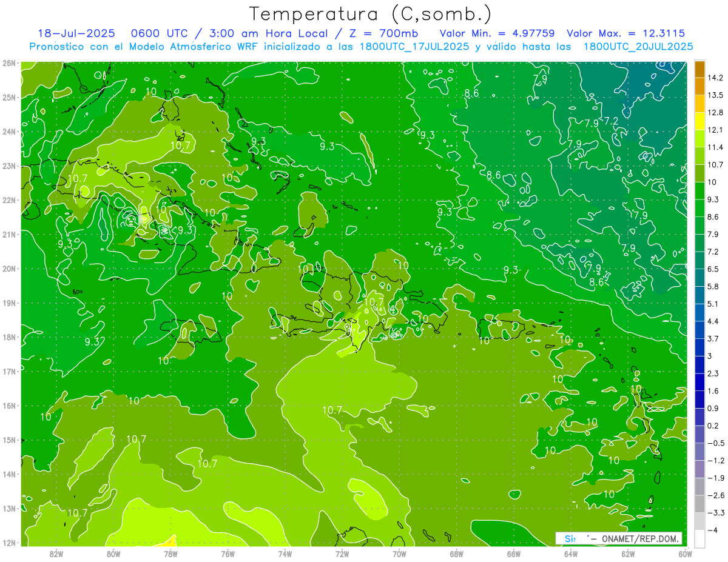
Task: Click the title 'Temperatura (C,somb.)'
Action: 371,14
